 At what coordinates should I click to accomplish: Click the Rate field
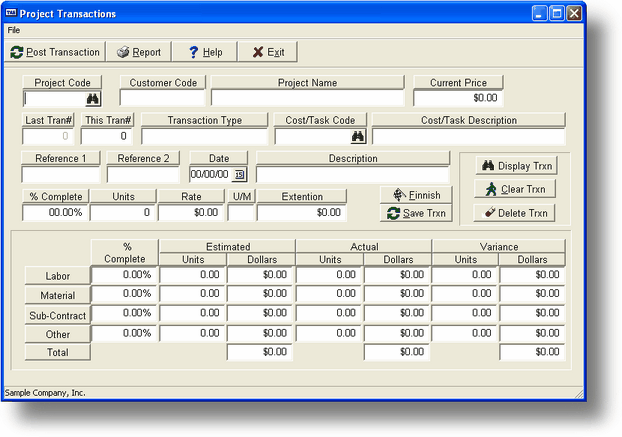(191, 213)
